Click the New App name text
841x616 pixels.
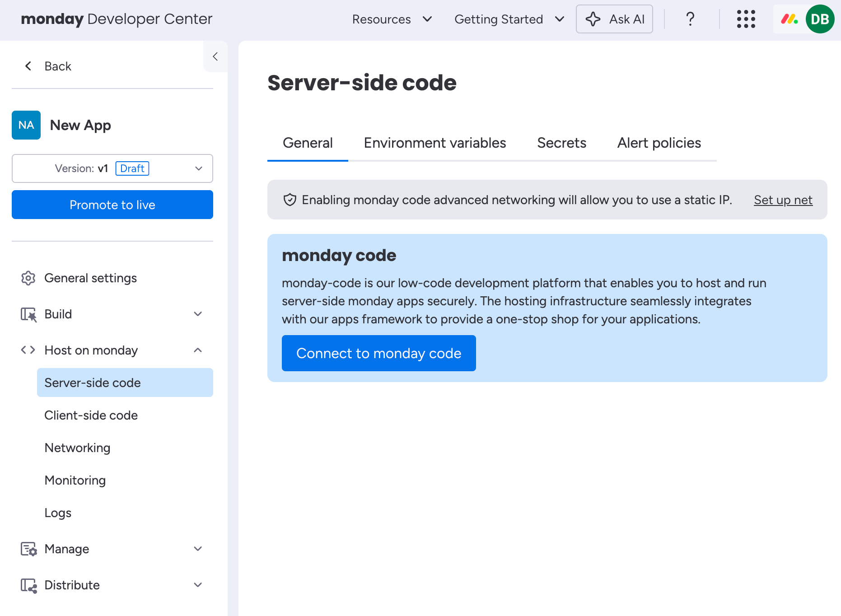80,125
